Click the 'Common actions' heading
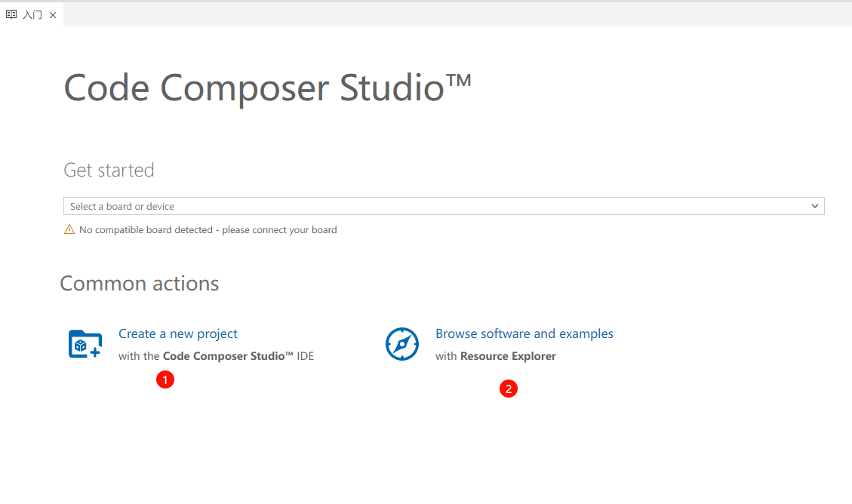The height and width of the screenshot is (504, 852). coord(139,284)
